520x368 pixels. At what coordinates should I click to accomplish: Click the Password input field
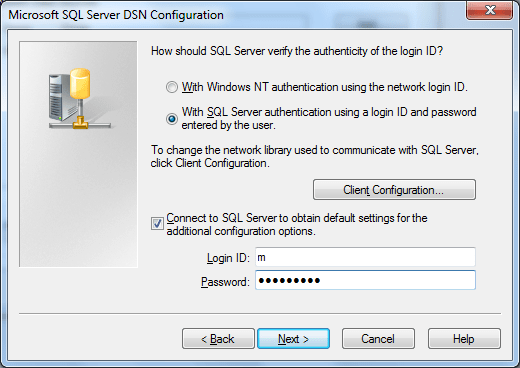pos(365,280)
